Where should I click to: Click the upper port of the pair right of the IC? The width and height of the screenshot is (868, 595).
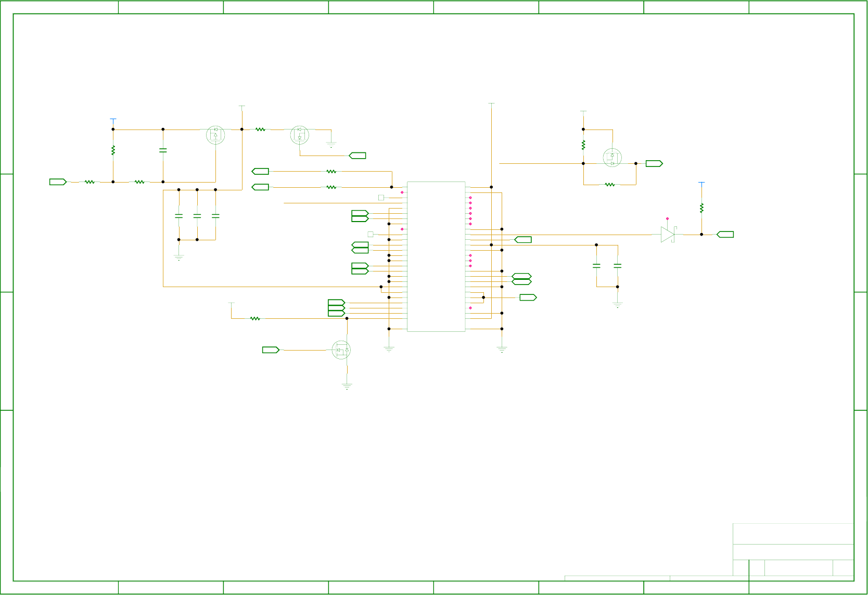(522, 276)
